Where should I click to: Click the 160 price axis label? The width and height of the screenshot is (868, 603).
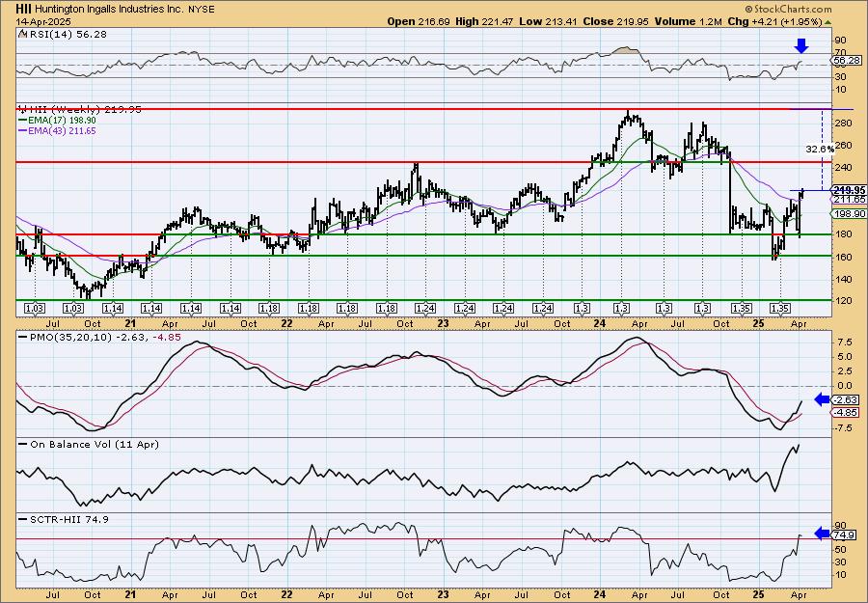[x=845, y=257]
